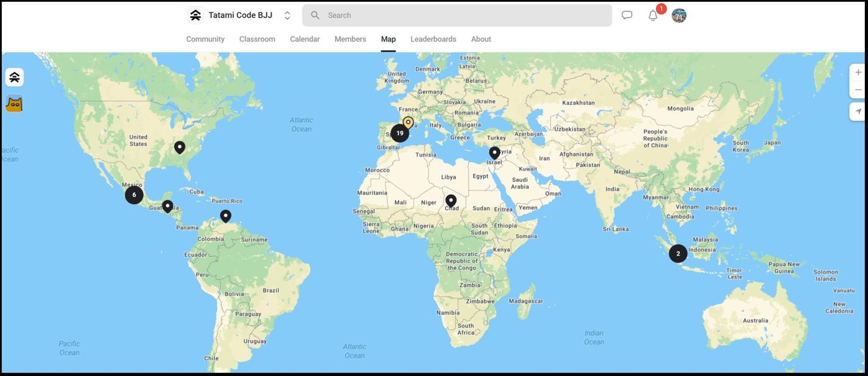Click the Uruguay label on the map

tap(255, 341)
